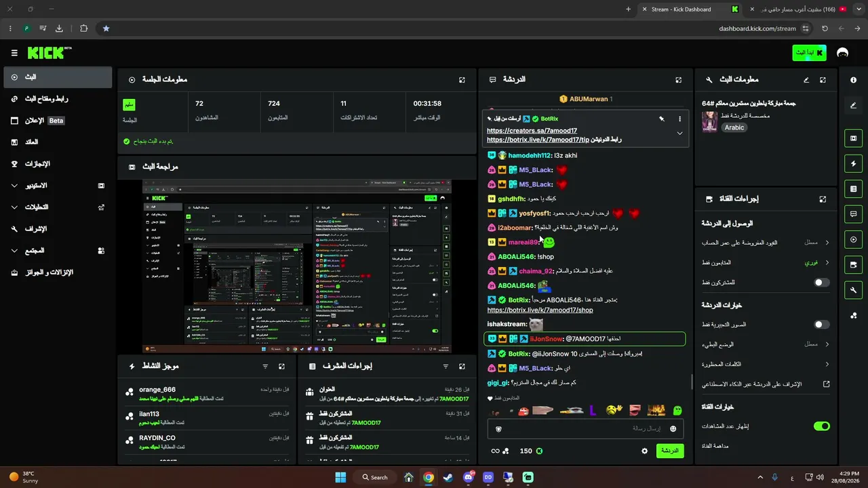Select البث in the left sidebar
Image resolution: width=868 pixels, height=488 pixels.
click(x=57, y=77)
